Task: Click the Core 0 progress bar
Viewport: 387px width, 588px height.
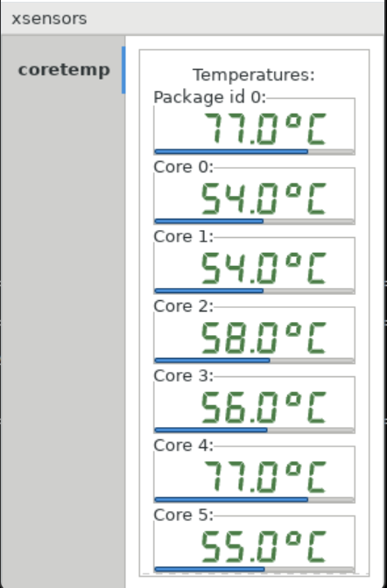Action: click(254, 221)
